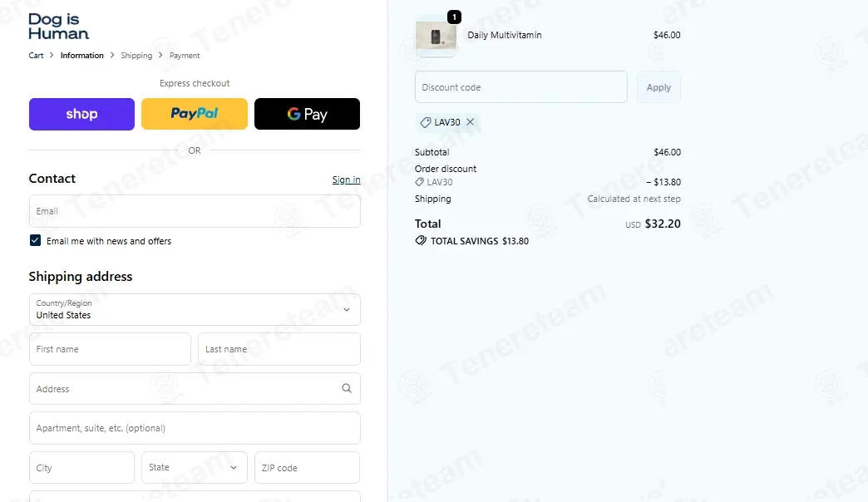The width and height of the screenshot is (868, 502).
Task: Select Google Pay express checkout
Action: [308, 114]
